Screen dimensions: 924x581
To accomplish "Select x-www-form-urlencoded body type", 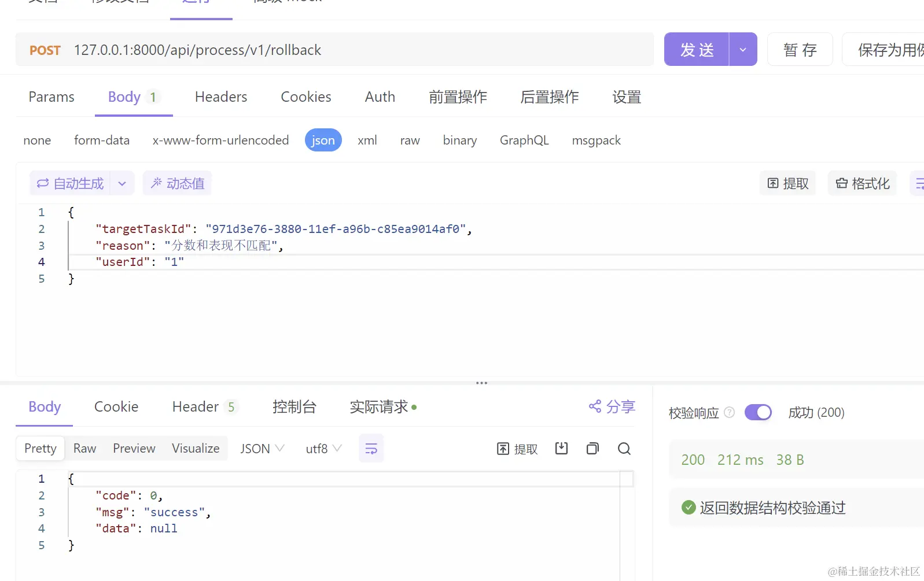I will point(220,140).
